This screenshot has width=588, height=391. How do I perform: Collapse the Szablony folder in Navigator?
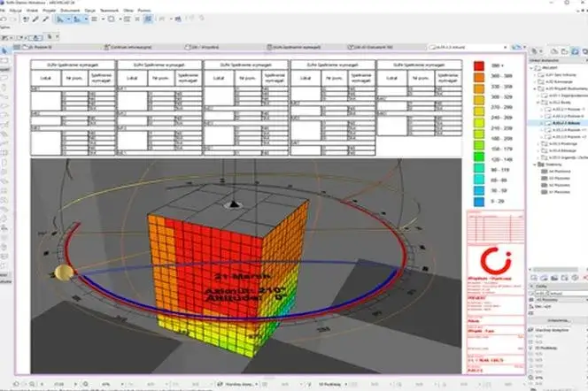pyautogui.click(x=535, y=165)
